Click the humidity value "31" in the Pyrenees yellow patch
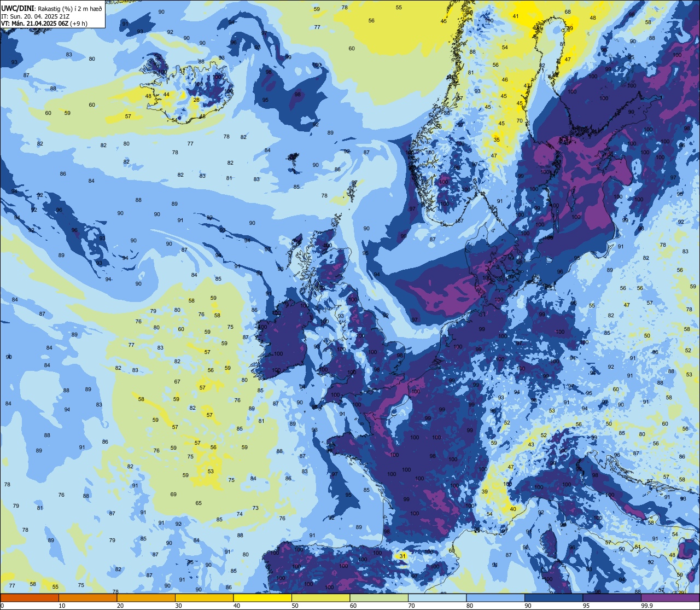The height and width of the screenshot is (610, 700). pos(402,556)
